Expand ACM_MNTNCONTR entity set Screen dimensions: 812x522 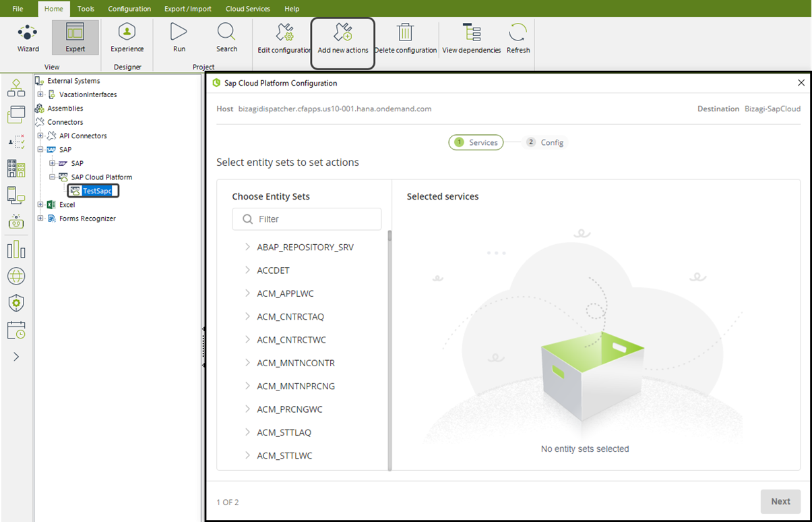[248, 363]
